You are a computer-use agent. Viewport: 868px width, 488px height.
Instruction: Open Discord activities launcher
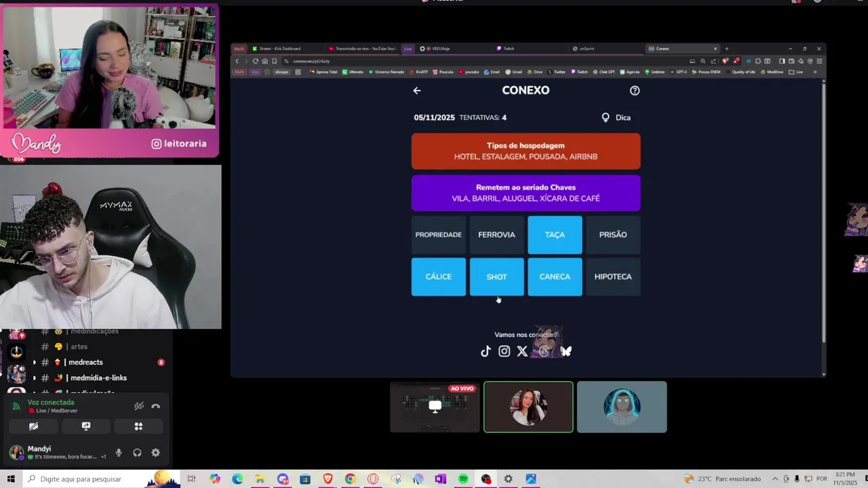[x=138, y=426]
